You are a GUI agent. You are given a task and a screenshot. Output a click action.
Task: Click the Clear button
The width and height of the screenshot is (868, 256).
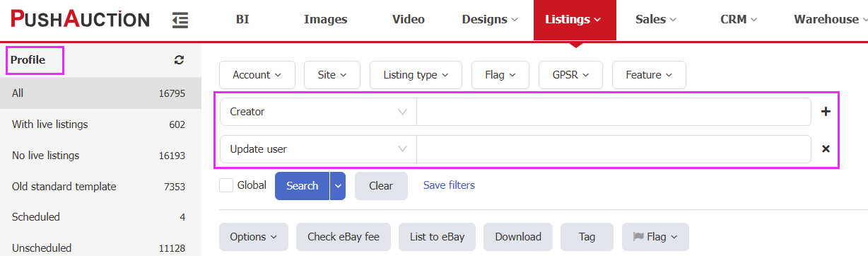pos(381,186)
